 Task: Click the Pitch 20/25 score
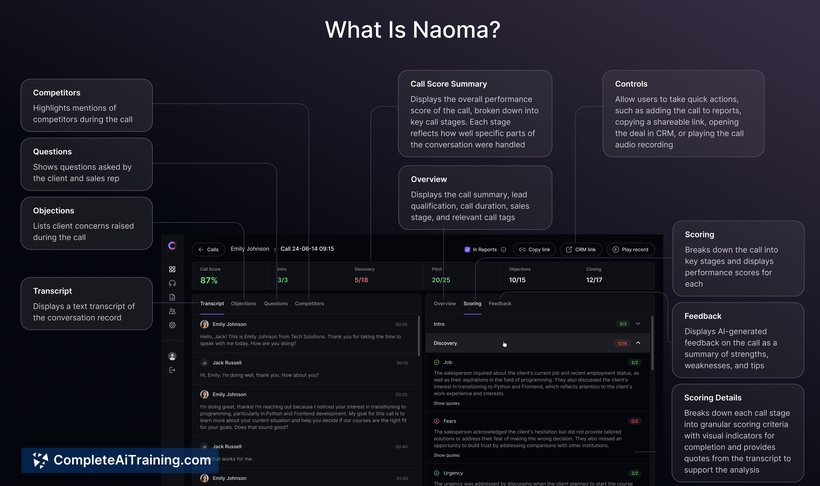pos(441,280)
